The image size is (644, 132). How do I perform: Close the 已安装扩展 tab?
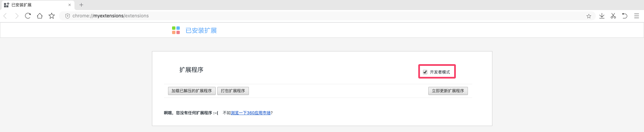pos(69,5)
